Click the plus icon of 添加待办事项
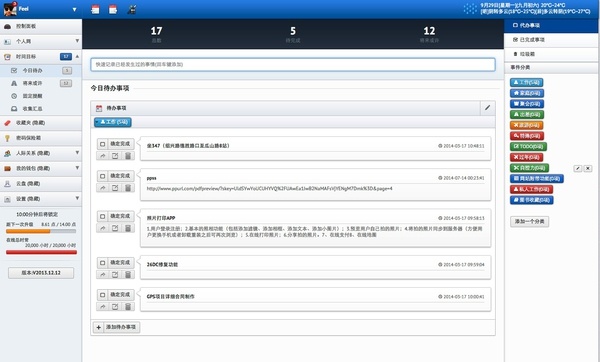Screen dimensions: 600x362 99,327
